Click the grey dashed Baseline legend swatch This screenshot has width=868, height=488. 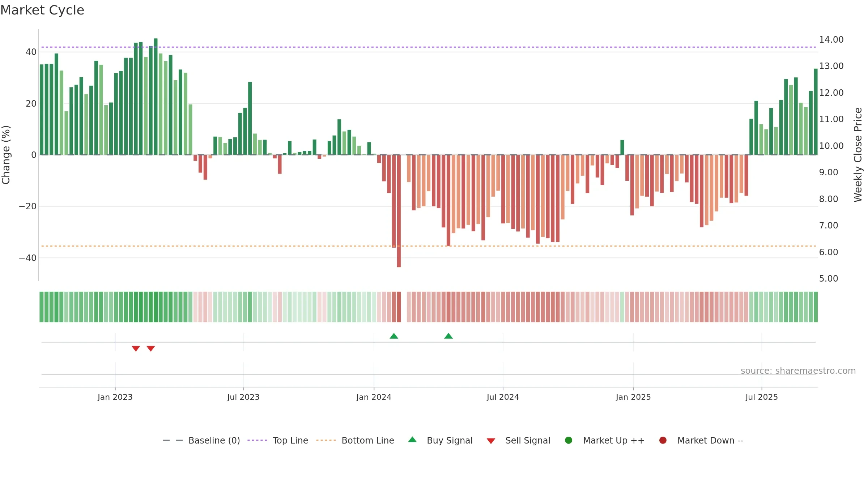tap(173, 440)
